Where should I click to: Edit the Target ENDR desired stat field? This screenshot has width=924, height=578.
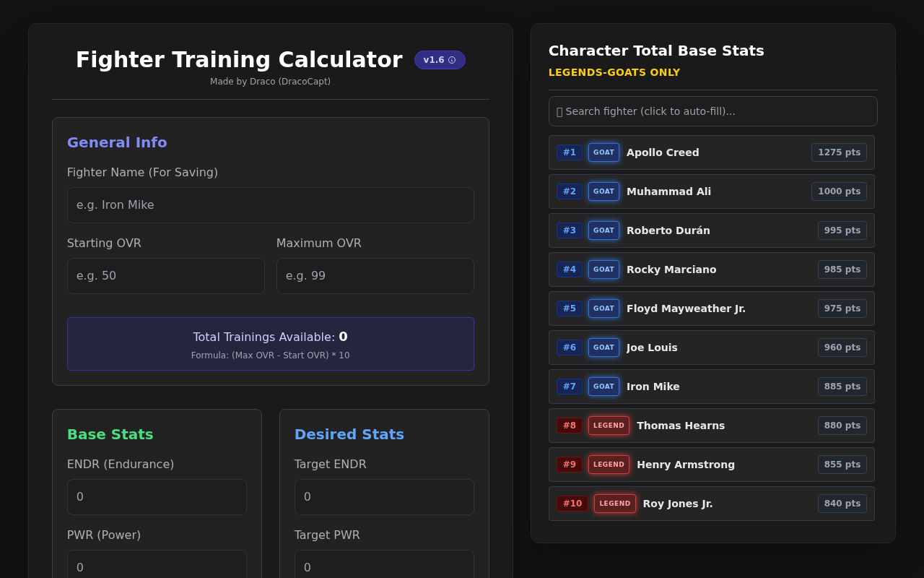point(384,497)
